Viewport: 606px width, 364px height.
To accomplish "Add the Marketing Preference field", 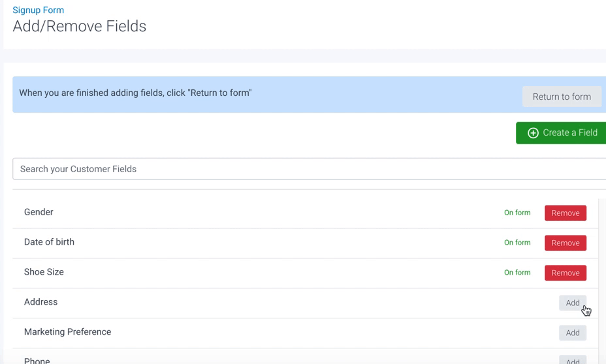I will [572, 333].
